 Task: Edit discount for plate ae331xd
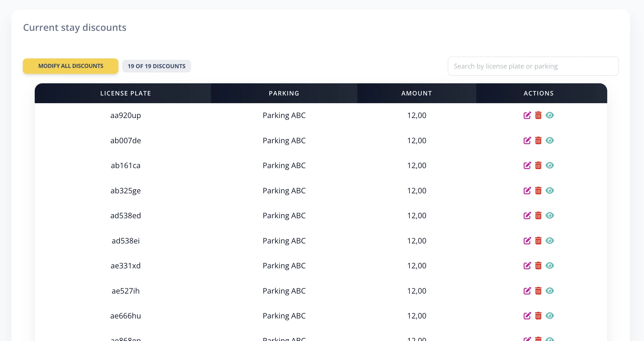[x=527, y=266]
